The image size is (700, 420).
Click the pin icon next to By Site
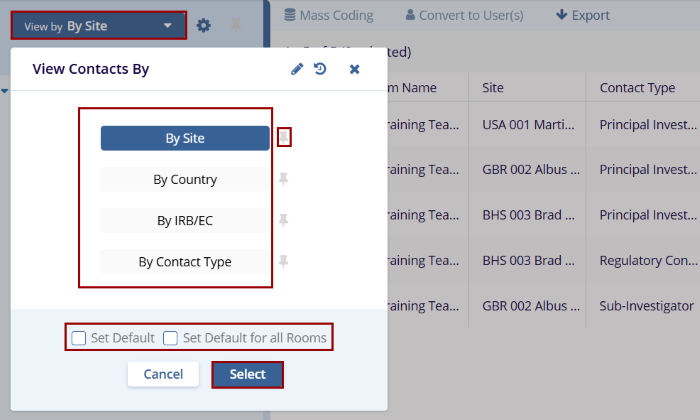(x=284, y=137)
